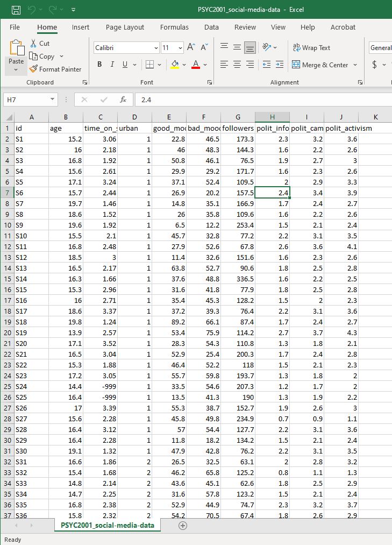Apply yellow Fill Color bucket

[175, 65]
